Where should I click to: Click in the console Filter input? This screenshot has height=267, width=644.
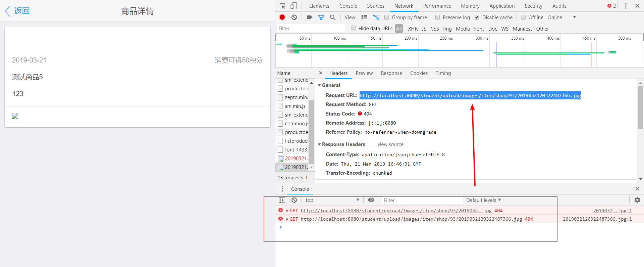pos(422,200)
